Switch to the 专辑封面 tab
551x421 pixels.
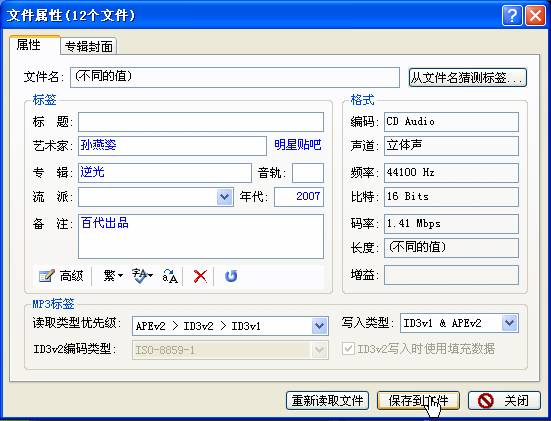click(89, 46)
